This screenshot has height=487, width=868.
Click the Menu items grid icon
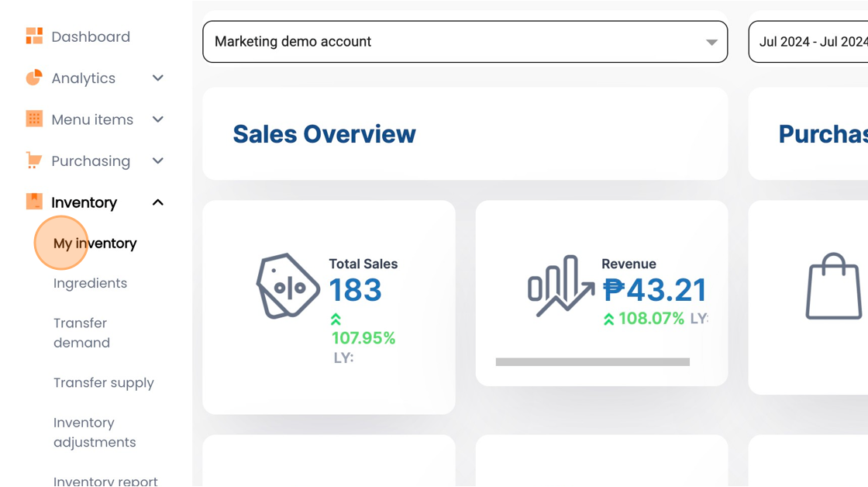[34, 119]
